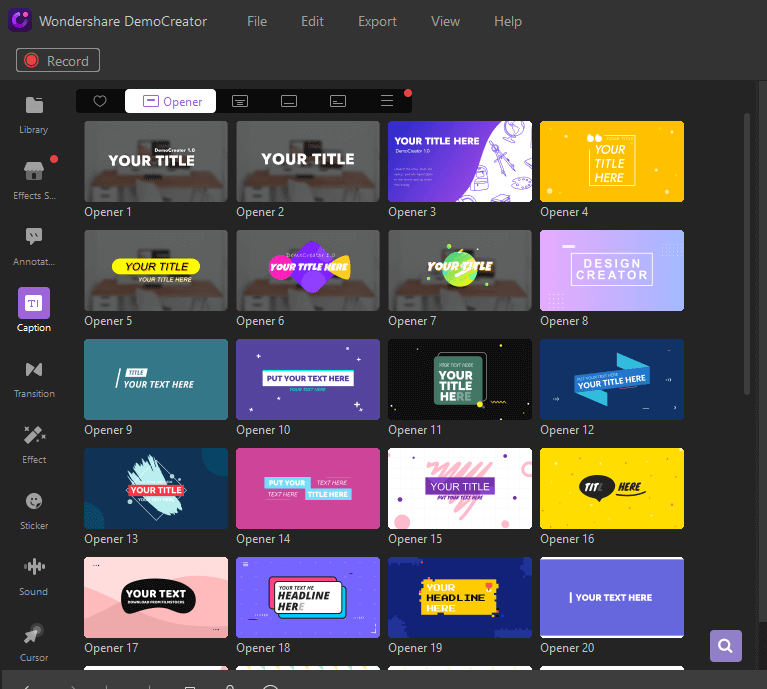Open the Effect panel
Viewport: 767px width, 689px height.
coord(34,445)
